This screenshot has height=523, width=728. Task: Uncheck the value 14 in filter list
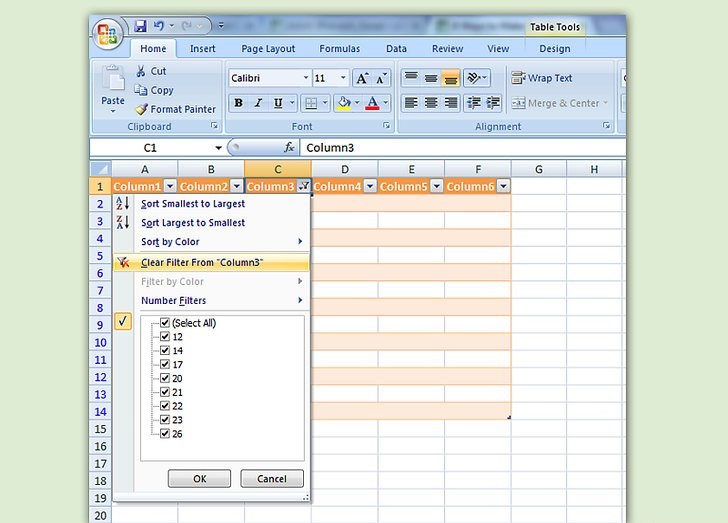pos(165,350)
